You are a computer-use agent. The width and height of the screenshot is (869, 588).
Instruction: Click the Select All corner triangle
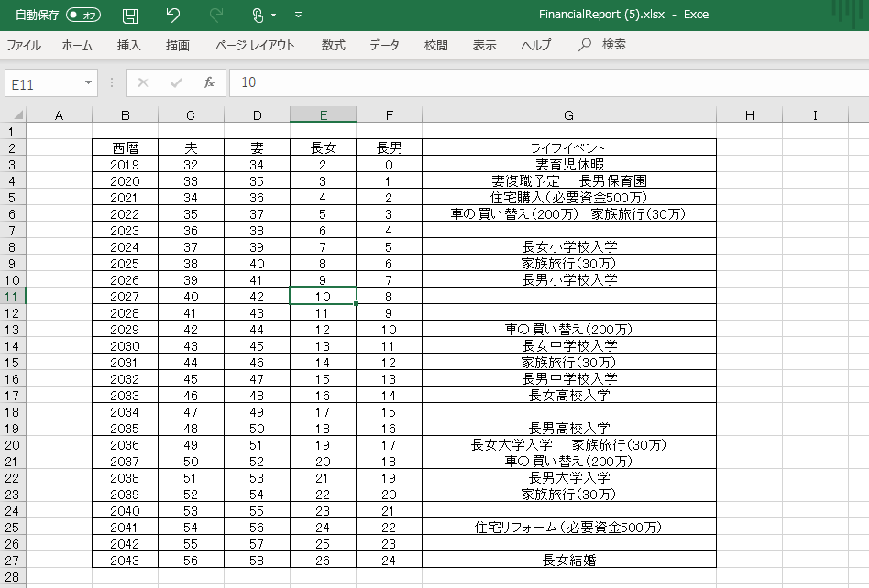[13, 115]
